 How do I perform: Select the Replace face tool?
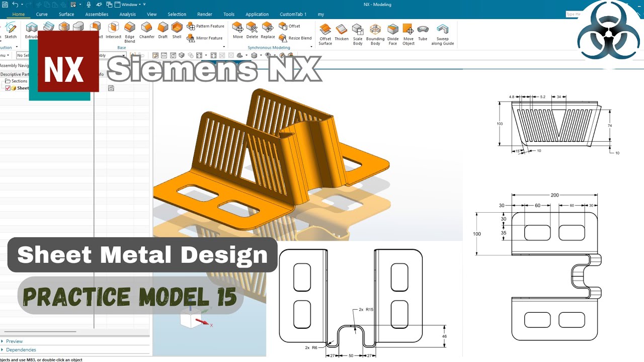[268, 31]
